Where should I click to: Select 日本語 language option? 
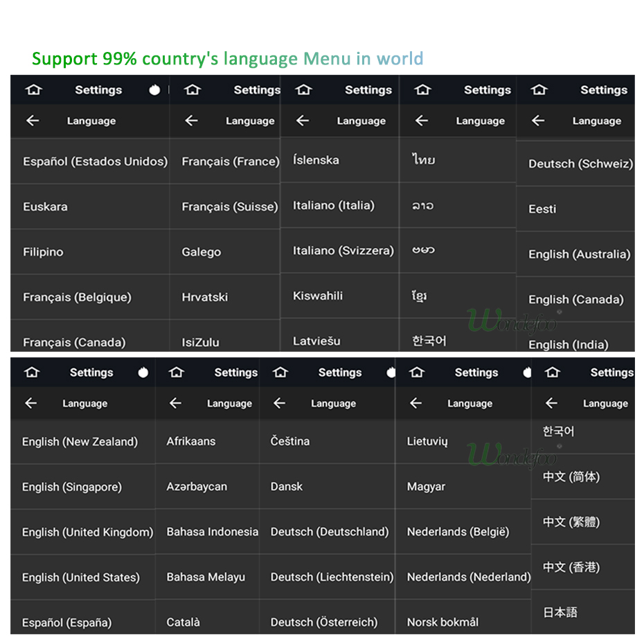(x=560, y=612)
